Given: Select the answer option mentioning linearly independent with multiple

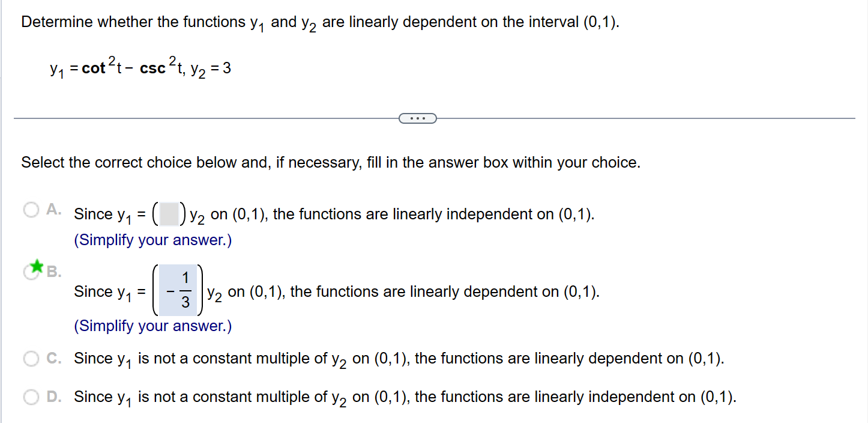Looking at the screenshot, I should coord(332,214).
